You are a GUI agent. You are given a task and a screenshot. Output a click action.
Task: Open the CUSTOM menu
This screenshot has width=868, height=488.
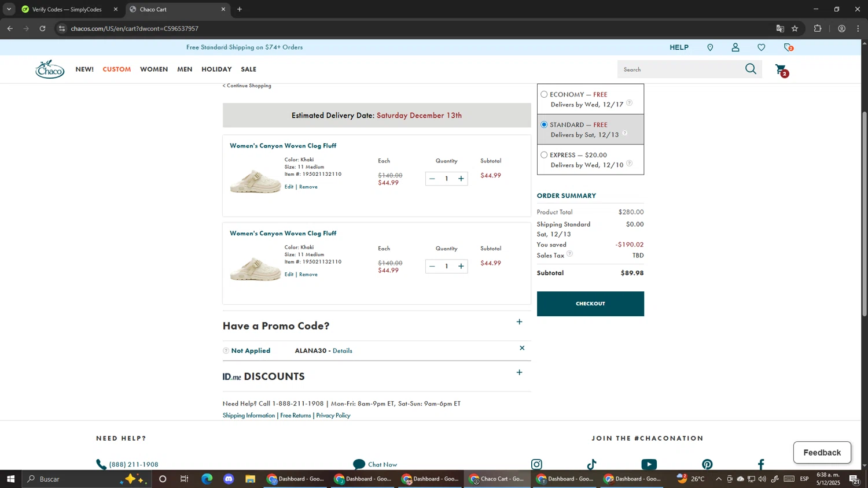coord(117,69)
